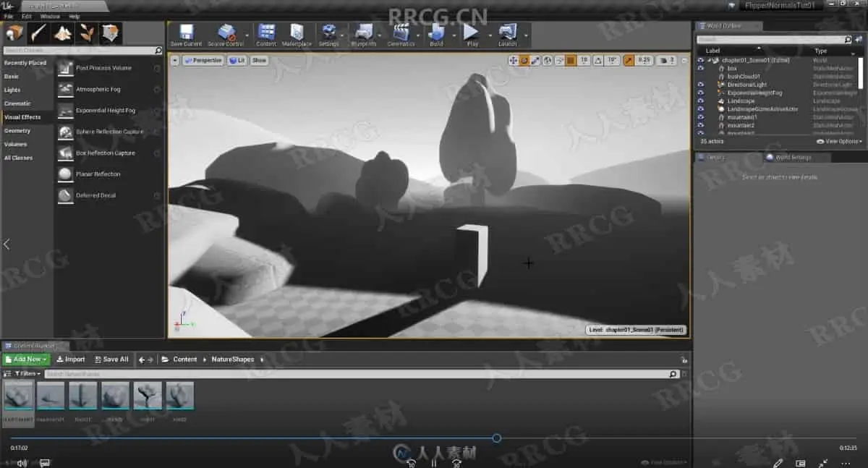Select the Landscape mode icon in Modes panel
The height and width of the screenshot is (468, 868).
pyautogui.click(x=62, y=33)
